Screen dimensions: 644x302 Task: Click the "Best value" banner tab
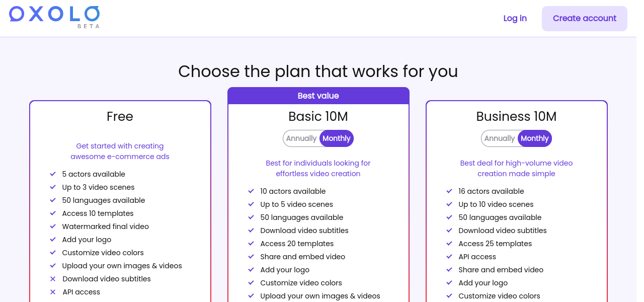coord(318,96)
